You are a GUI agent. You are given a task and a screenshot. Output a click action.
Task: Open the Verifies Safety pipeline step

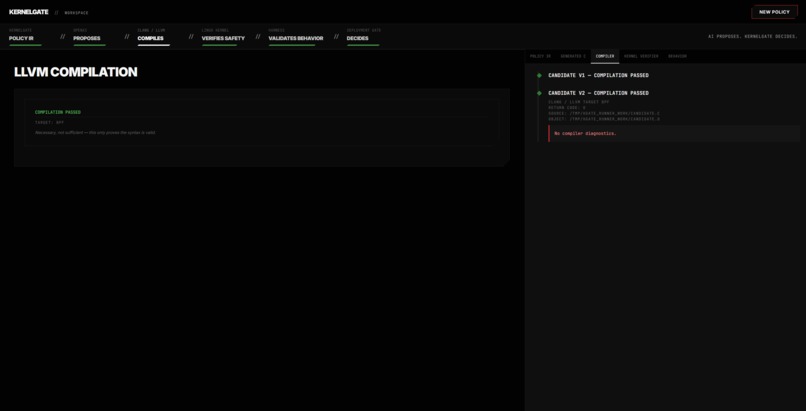[223, 36]
